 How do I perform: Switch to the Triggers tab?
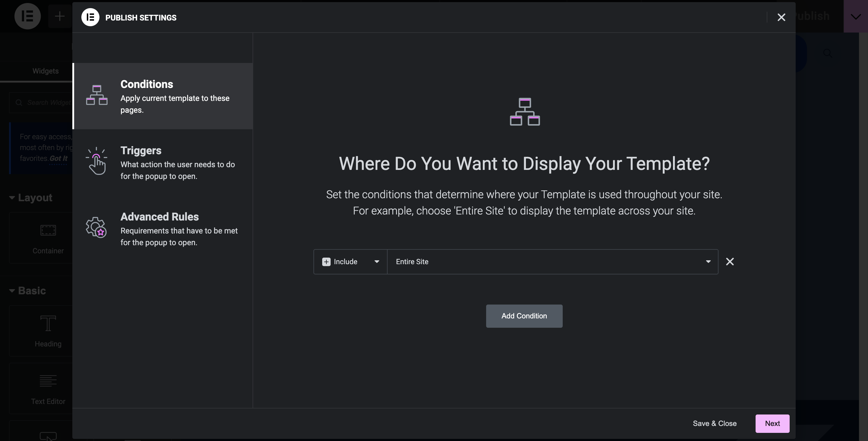pos(162,163)
